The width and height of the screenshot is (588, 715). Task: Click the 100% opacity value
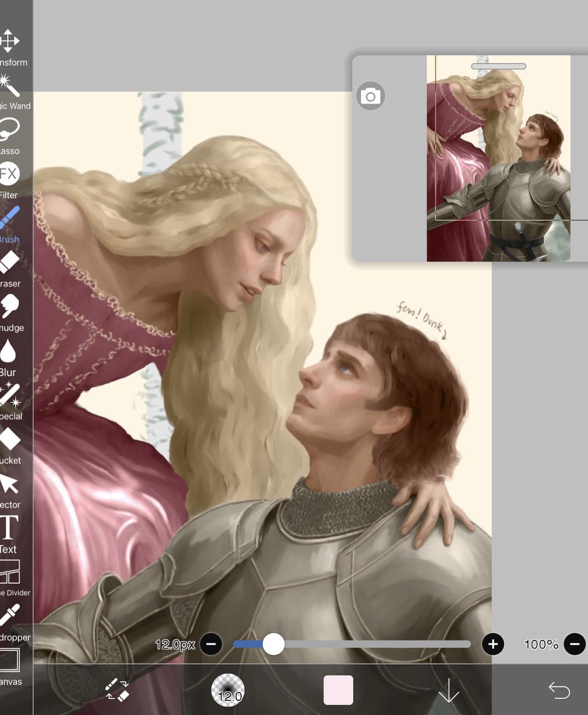[541, 644]
